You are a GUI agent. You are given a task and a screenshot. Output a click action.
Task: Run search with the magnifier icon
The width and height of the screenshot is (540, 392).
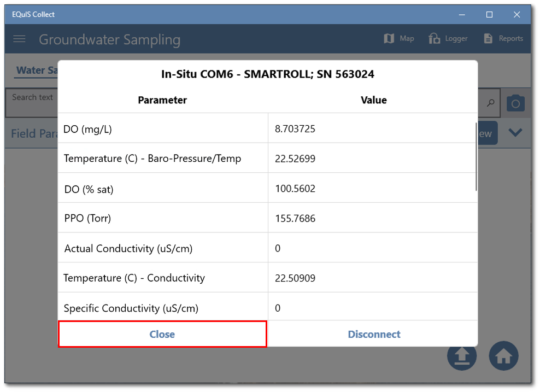point(490,103)
